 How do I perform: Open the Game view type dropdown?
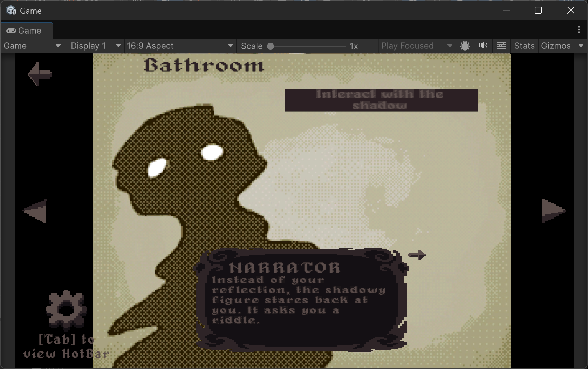coord(32,46)
